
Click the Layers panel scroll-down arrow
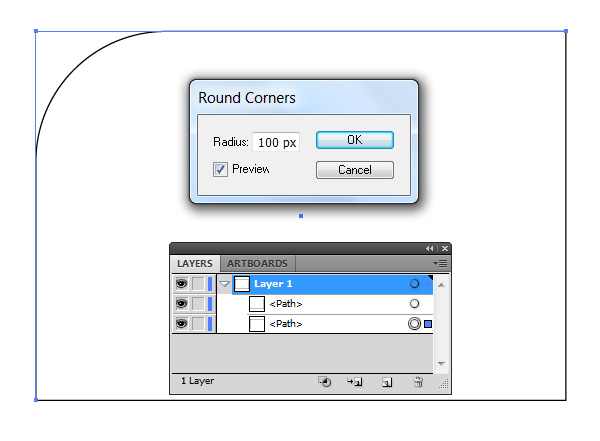(441, 364)
